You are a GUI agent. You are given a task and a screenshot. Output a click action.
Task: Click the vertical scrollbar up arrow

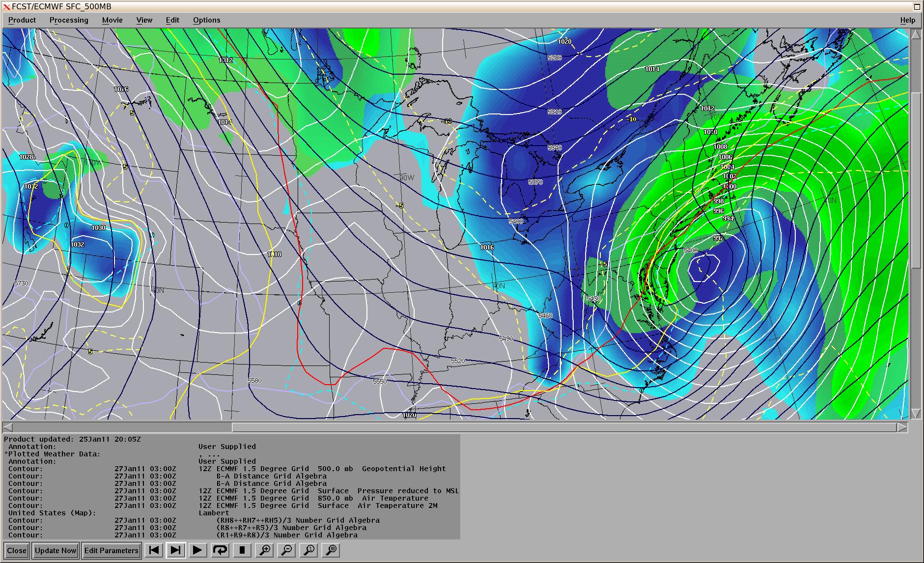[x=916, y=34]
